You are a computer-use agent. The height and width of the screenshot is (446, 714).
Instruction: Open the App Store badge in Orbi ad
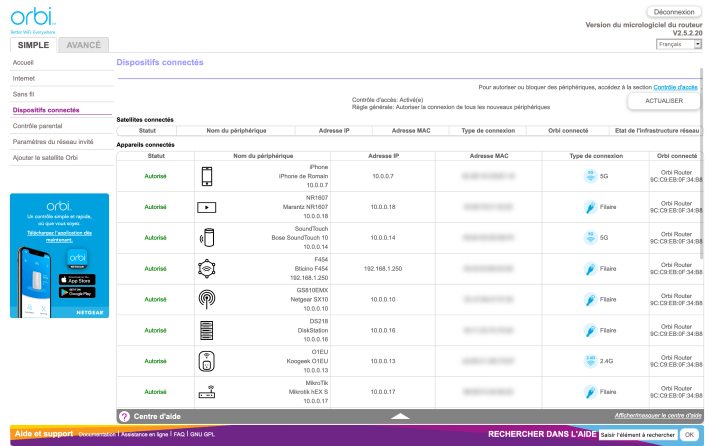77,280
